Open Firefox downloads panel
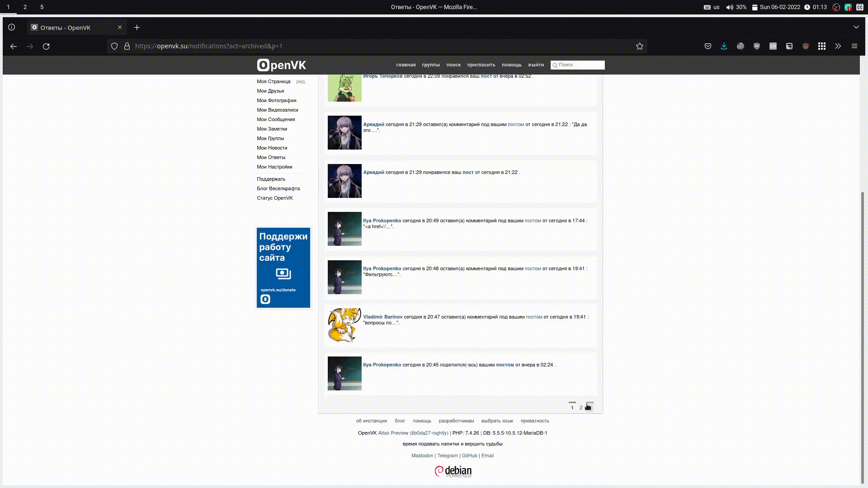Image resolution: width=868 pixels, height=488 pixels. pyautogui.click(x=724, y=46)
